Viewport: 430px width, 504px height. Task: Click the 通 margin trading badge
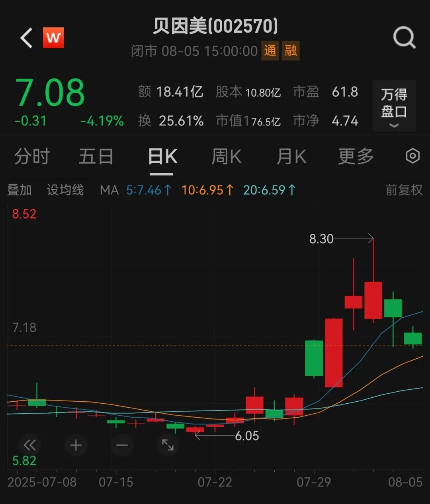pos(270,51)
